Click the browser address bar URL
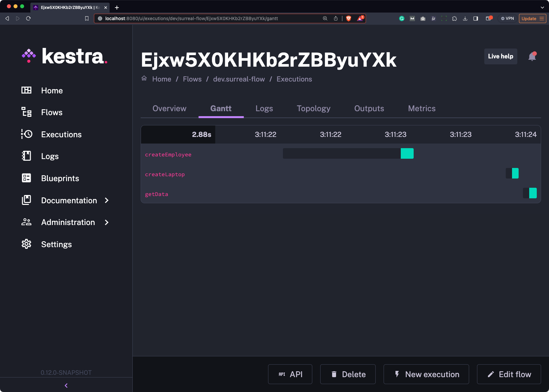 (x=191, y=18)
